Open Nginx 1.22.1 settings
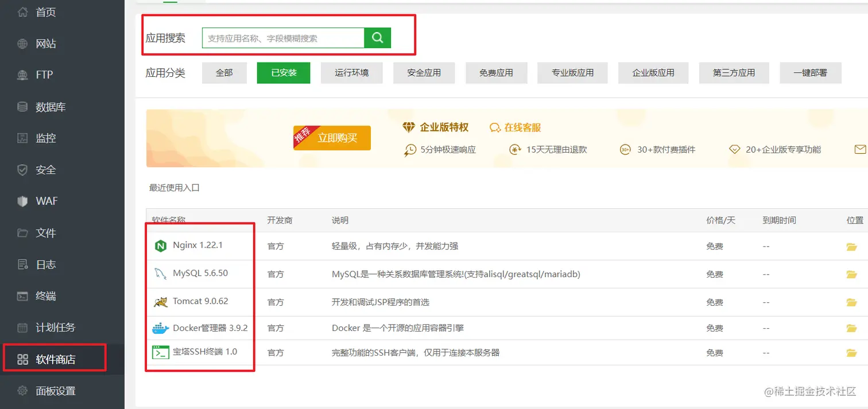The height and width of the screenshot is (409, 868). click(197, 245)
